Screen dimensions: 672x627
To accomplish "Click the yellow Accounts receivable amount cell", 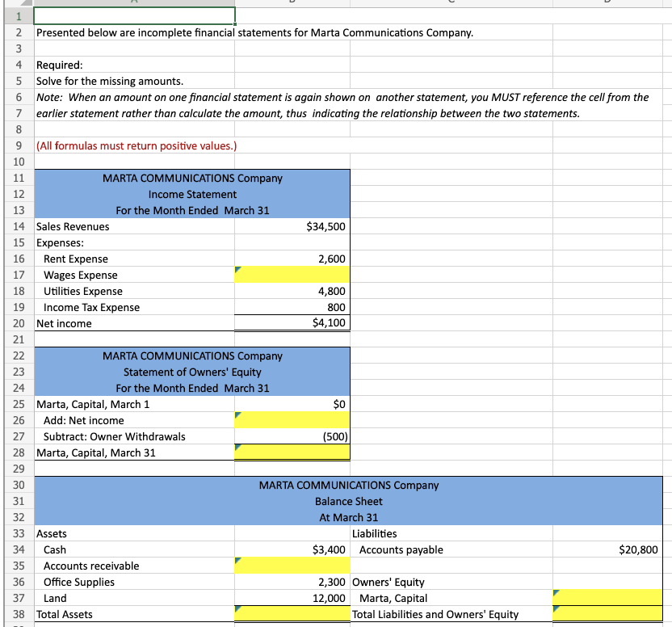I will (292, 566).
